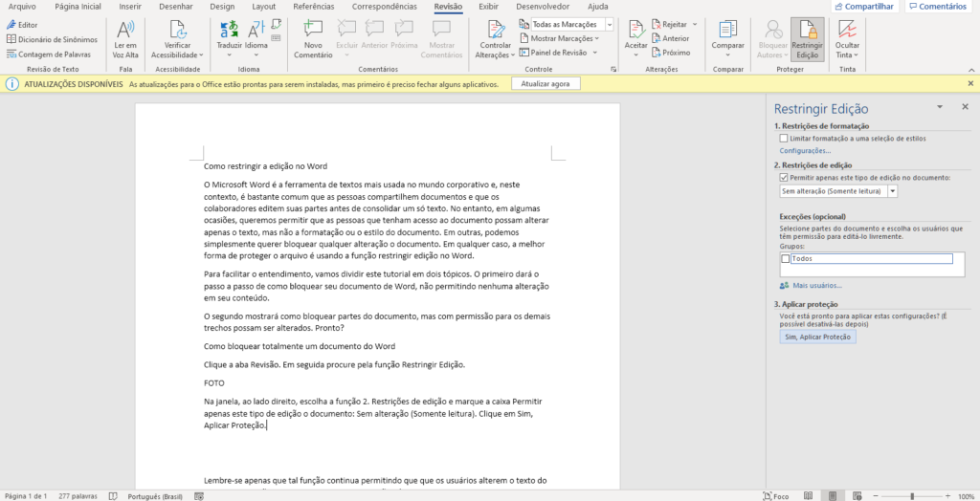
Task: Click the Compartilhar button
Action: pos(864,7)
